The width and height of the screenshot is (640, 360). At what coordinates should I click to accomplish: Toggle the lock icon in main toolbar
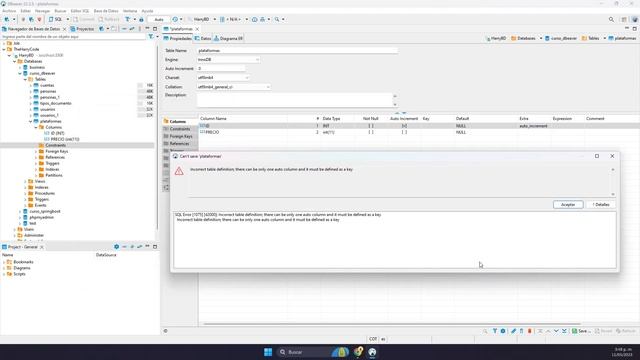tap(141, 19)
